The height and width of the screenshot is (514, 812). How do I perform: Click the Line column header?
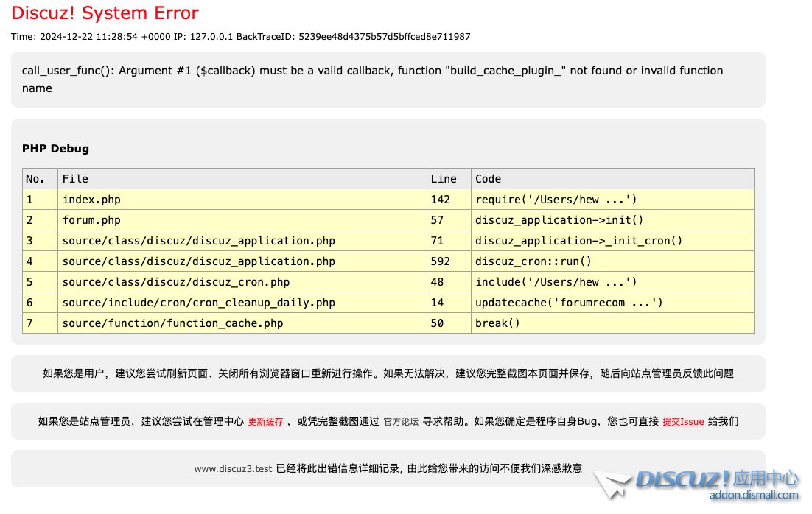(x=443, y=179)
